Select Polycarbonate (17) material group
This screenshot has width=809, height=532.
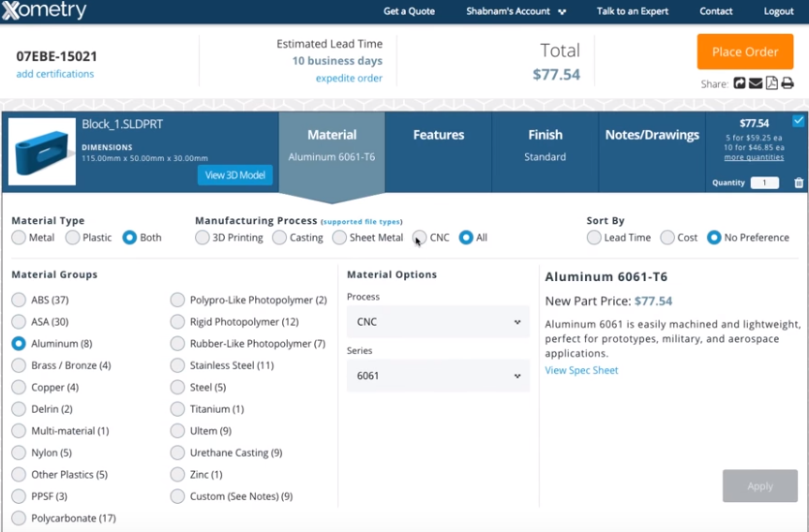[19, 518]
